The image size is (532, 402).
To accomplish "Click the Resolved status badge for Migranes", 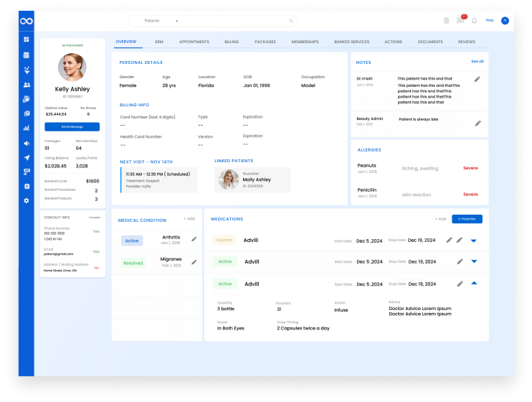I will 133,263.
